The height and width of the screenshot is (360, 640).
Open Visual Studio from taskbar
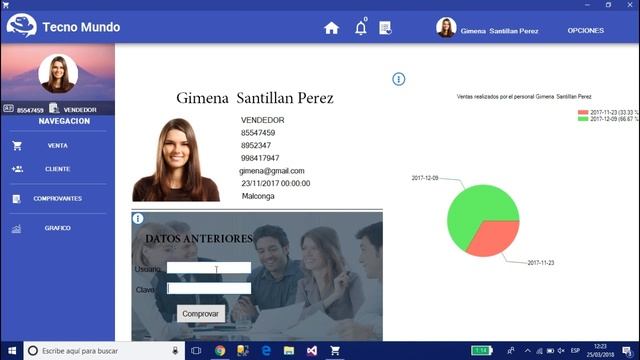(x=312, y=351)
